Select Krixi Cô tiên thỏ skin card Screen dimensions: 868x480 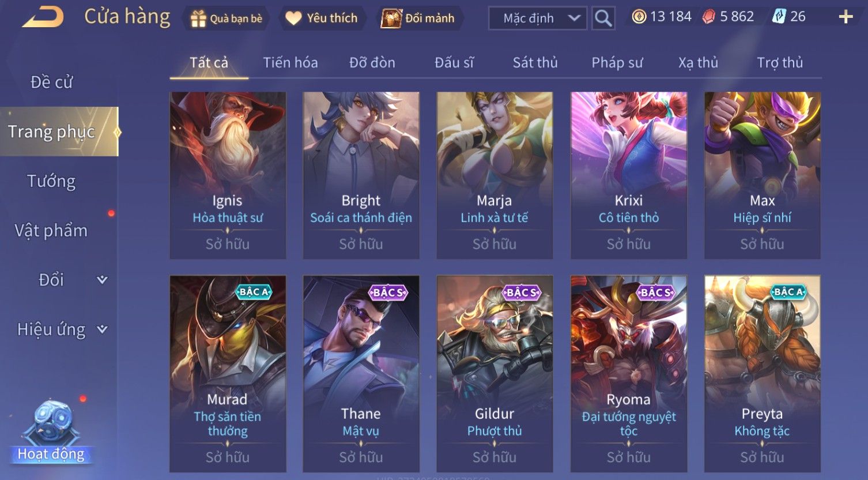click(x=629, y=175)
